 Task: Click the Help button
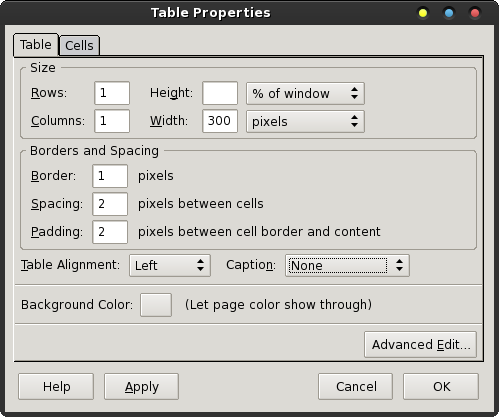pyautogui.click(x=56, y=387)
